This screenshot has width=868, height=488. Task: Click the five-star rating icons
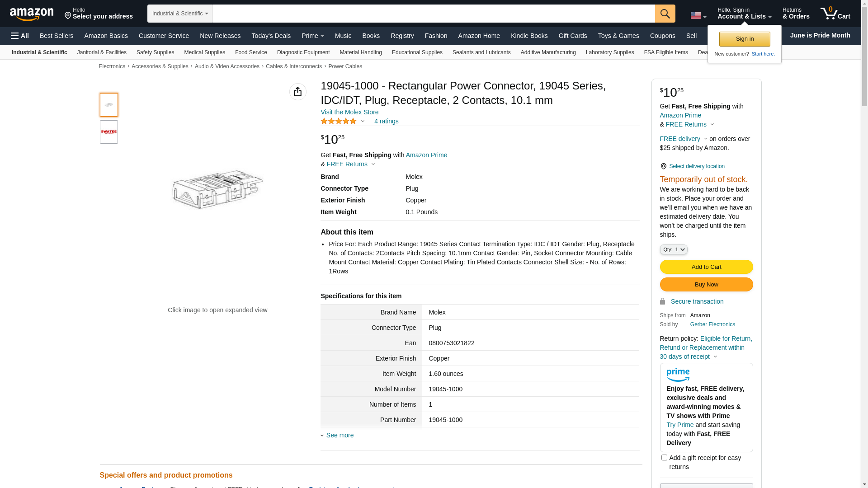(x=339, y=121)
